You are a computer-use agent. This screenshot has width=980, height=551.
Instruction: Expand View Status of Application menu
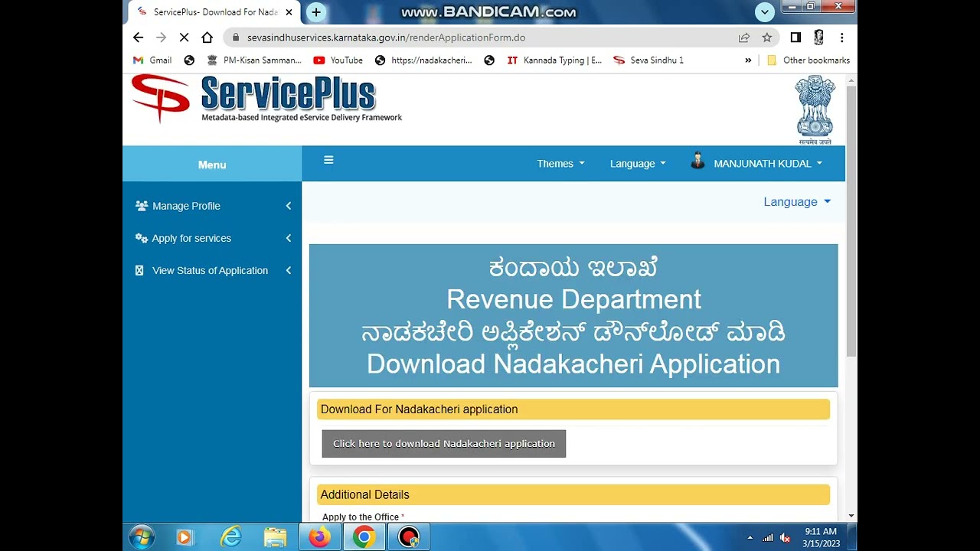click(x=212, y=270)
